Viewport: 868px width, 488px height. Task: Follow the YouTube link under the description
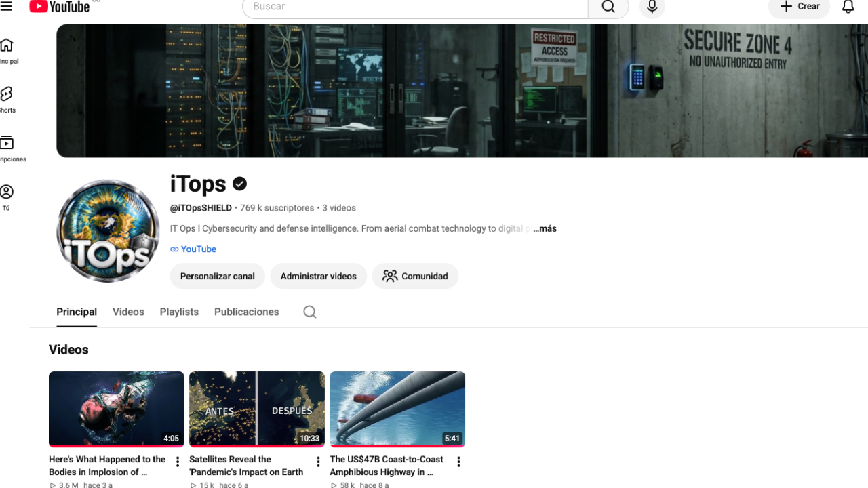pos(193,249)
